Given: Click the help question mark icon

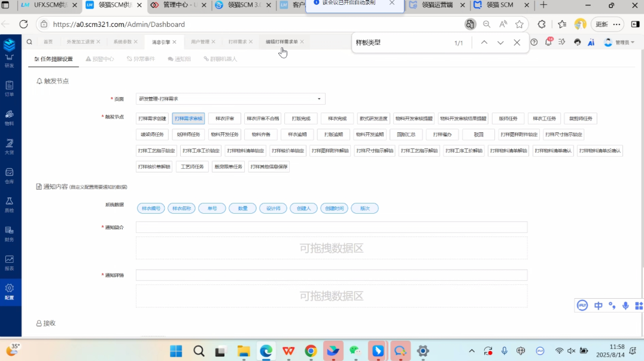Looking at the screenshot, I should click(534, 42).
